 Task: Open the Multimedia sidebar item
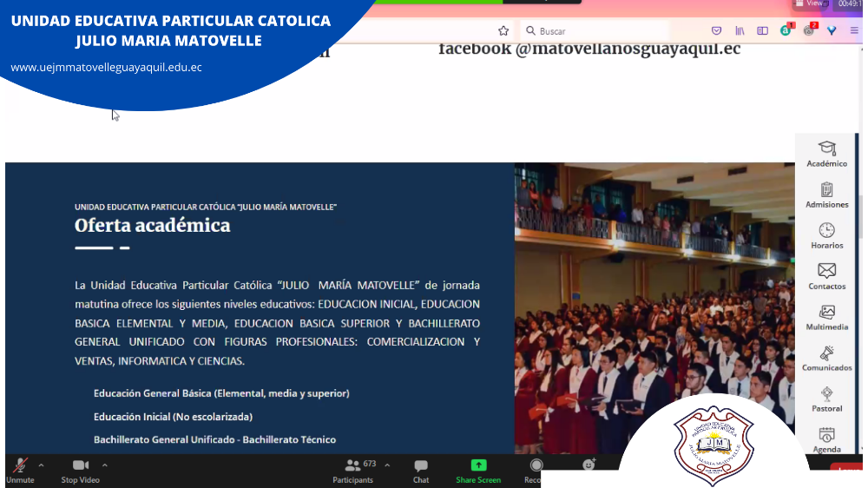(x=826, y=318)
